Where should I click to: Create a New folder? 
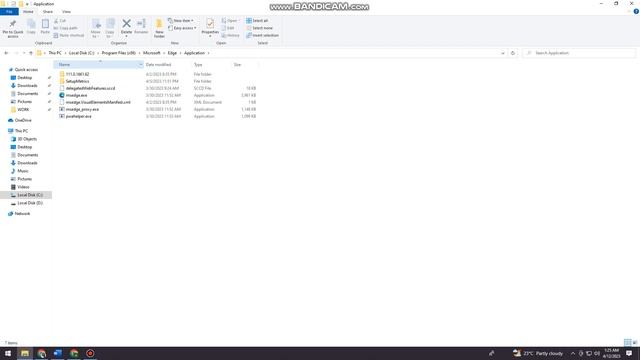[159, 29]
